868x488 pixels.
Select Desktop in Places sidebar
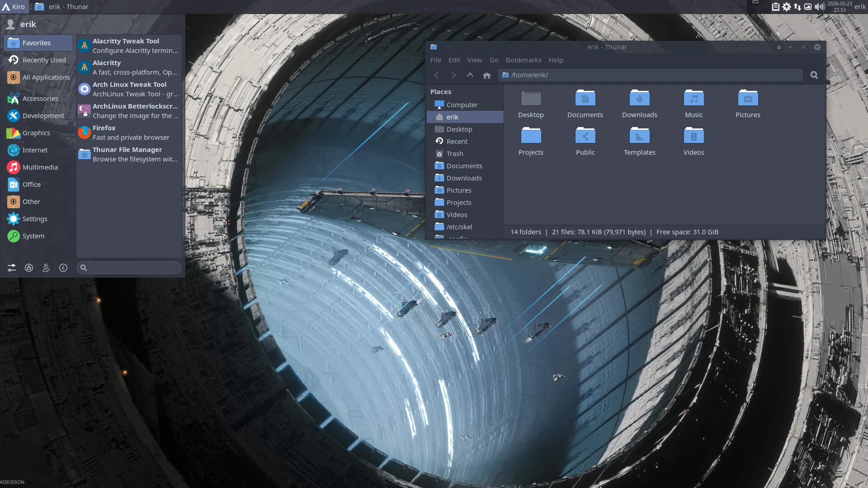[465, 129]
